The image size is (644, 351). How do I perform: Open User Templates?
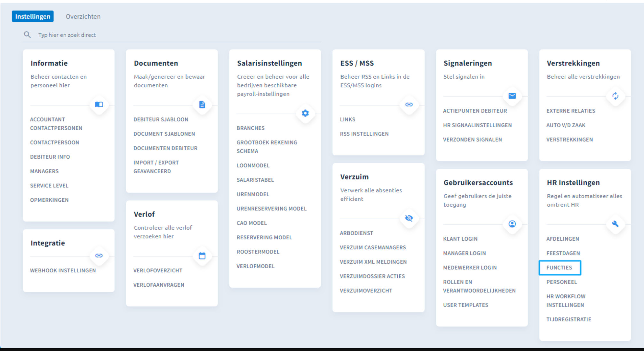pyautogui.click(x=465, y=305)
